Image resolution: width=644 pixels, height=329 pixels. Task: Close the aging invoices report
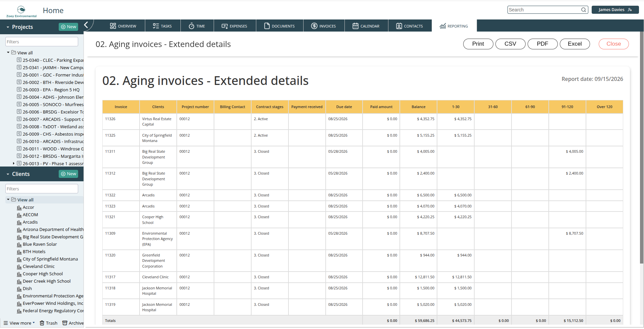click(613, 44)
